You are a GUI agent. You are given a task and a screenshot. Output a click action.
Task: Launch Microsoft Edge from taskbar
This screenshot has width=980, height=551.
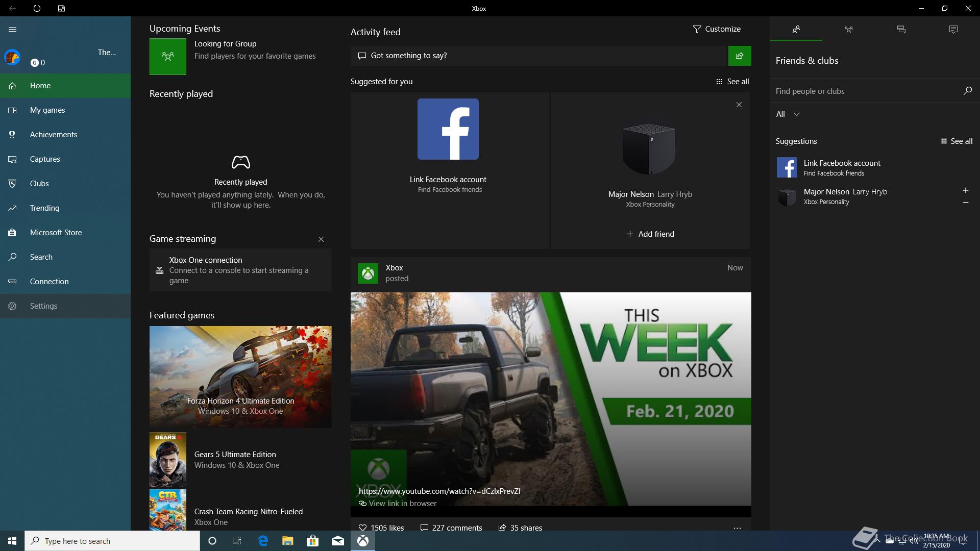click(x=263, y=541)
